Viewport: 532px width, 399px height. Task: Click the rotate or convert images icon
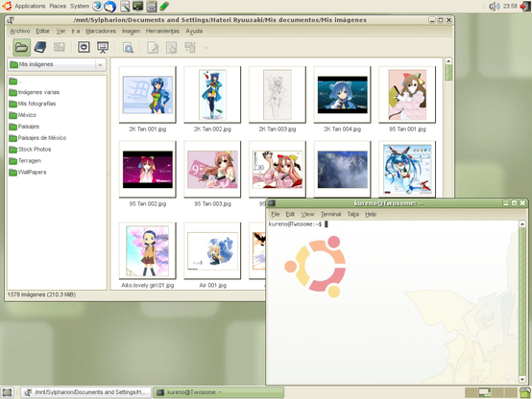click(x=190, y=47)
